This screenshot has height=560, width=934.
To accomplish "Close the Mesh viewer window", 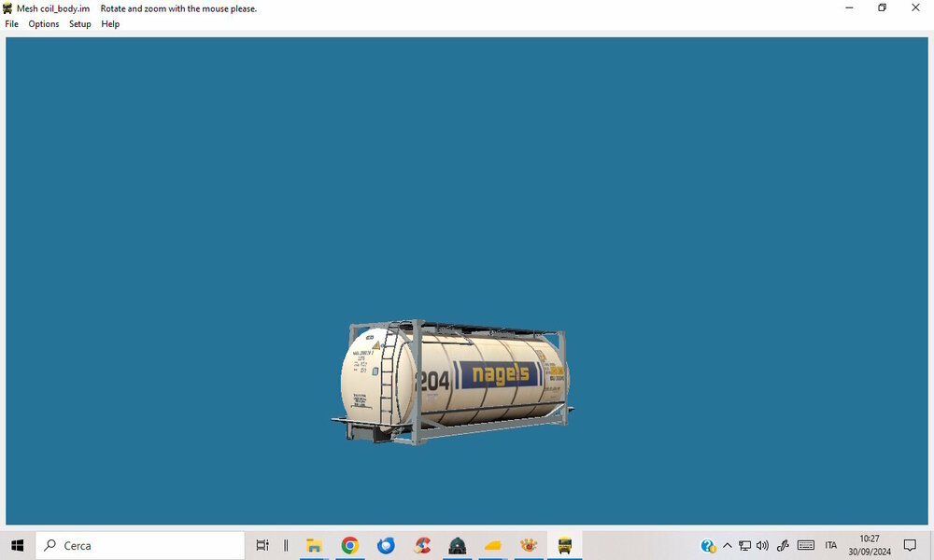I will click(915, 7).
